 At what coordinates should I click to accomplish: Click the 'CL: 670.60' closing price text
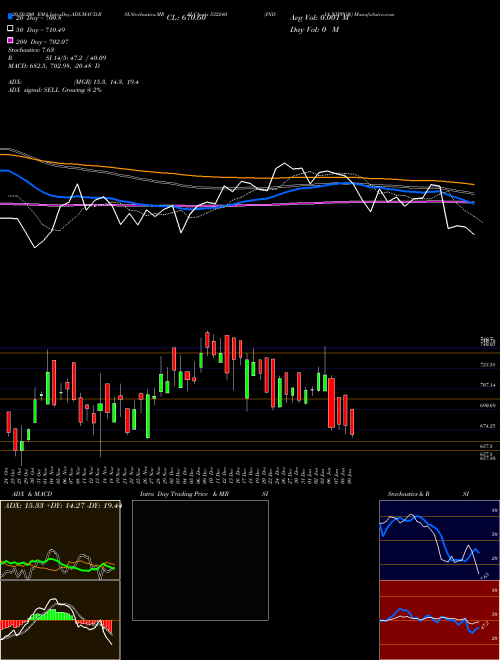coord(186,18)
